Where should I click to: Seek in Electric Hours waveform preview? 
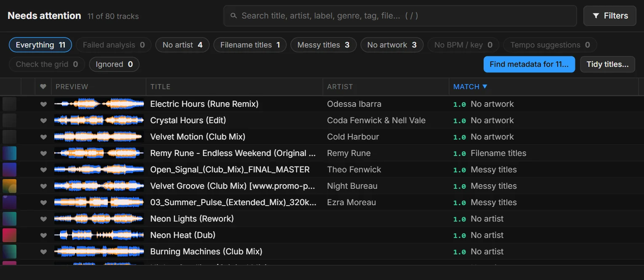(x=99, y=104)
